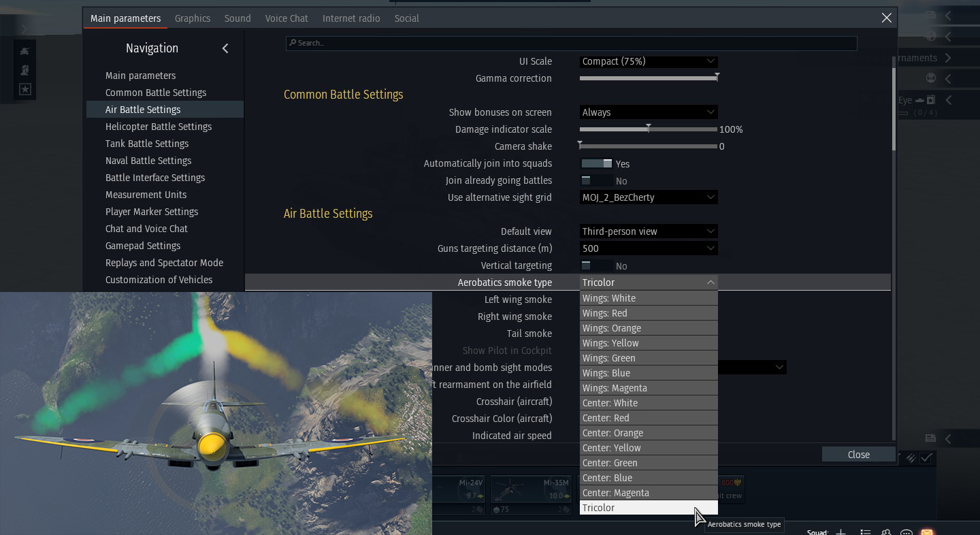Expand the Tournaments side panel chevron
Image resolution: width=980 pixels, height=535 pixels.
click(948, 58)
